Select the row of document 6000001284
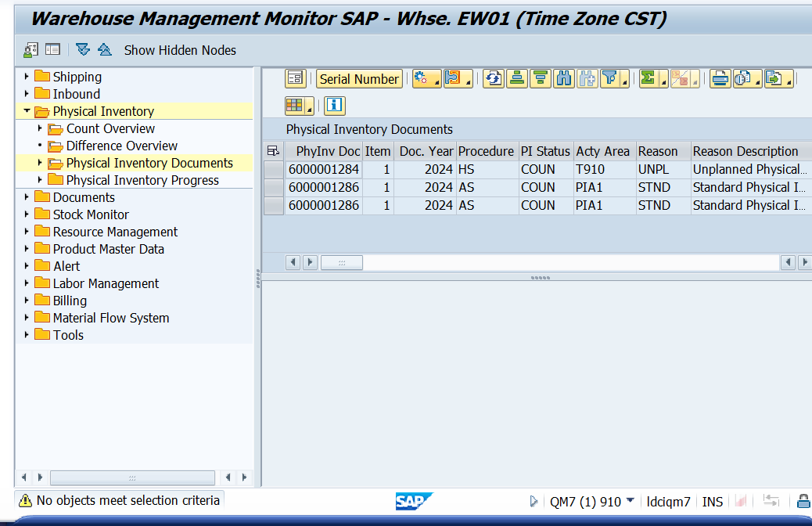This screenshot has height=526, width=812. pos(274,169)
